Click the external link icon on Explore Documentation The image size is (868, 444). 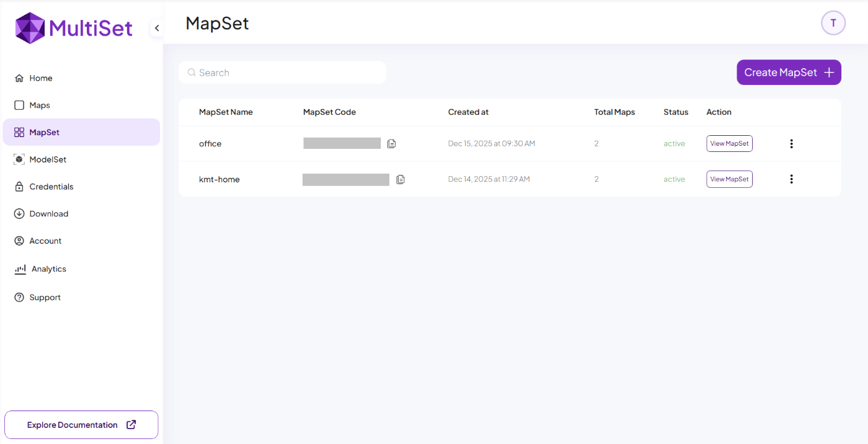tap(131, 425)
